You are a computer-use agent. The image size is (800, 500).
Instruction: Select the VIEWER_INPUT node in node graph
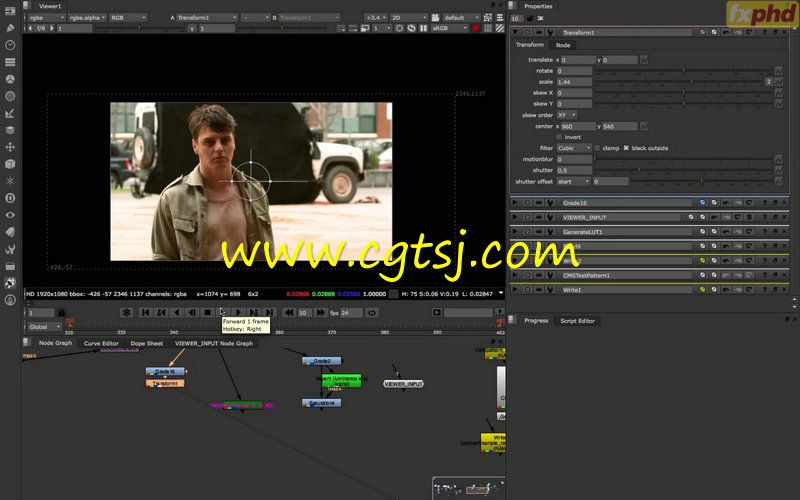403,384
